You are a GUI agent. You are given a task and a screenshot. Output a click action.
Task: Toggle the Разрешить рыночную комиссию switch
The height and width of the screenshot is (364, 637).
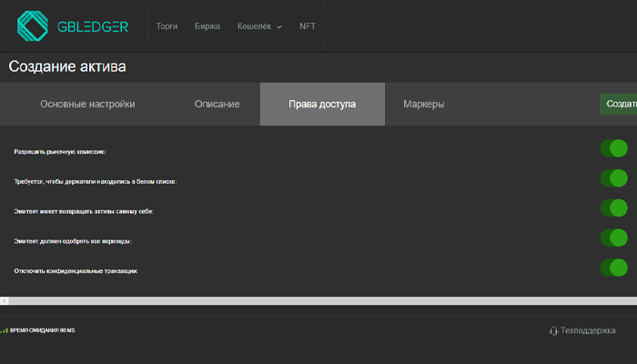(614, 148)
